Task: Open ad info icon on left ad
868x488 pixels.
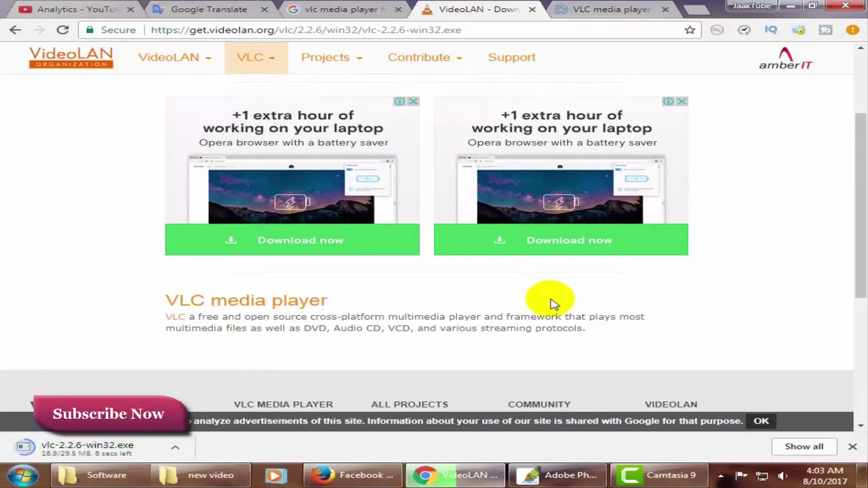Action: tap(400, 102)
